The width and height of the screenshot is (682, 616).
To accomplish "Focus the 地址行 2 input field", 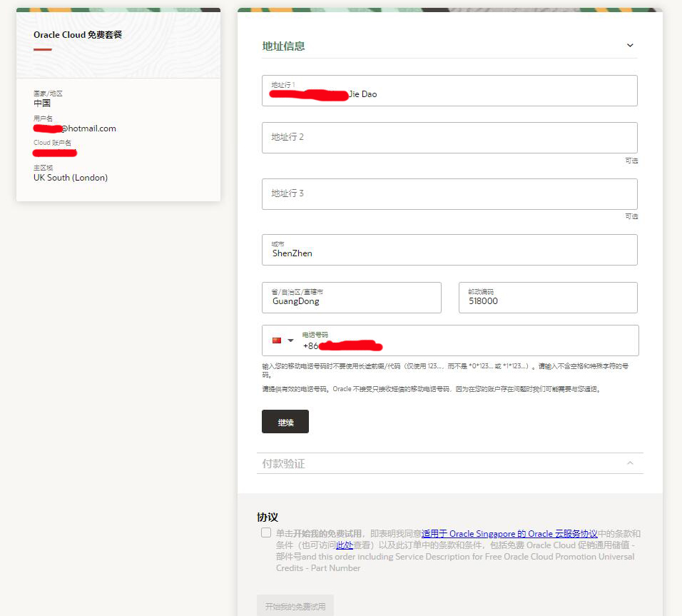I will [x=449, y=138].
